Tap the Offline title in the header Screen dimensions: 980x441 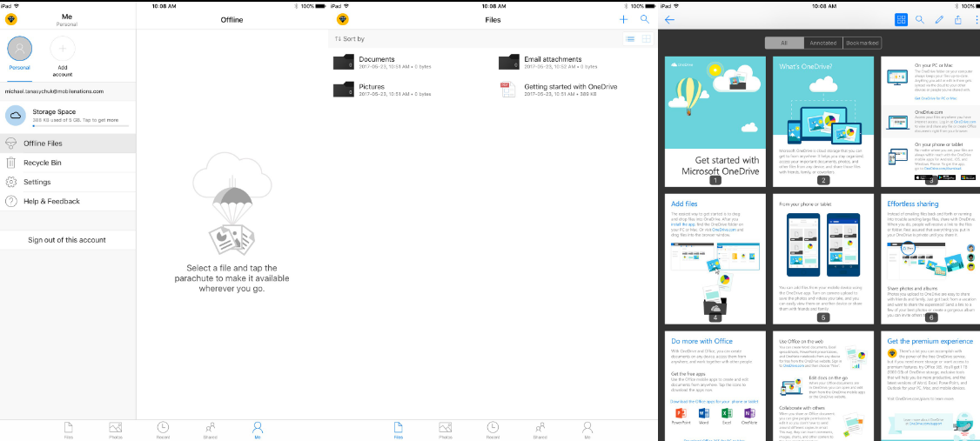(232, 20)
